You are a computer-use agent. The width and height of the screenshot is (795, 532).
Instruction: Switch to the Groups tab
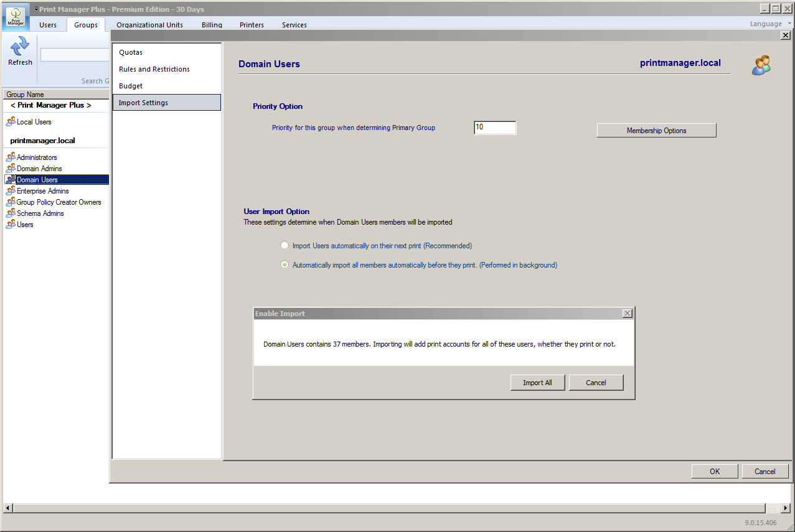(x=86, y=25)
